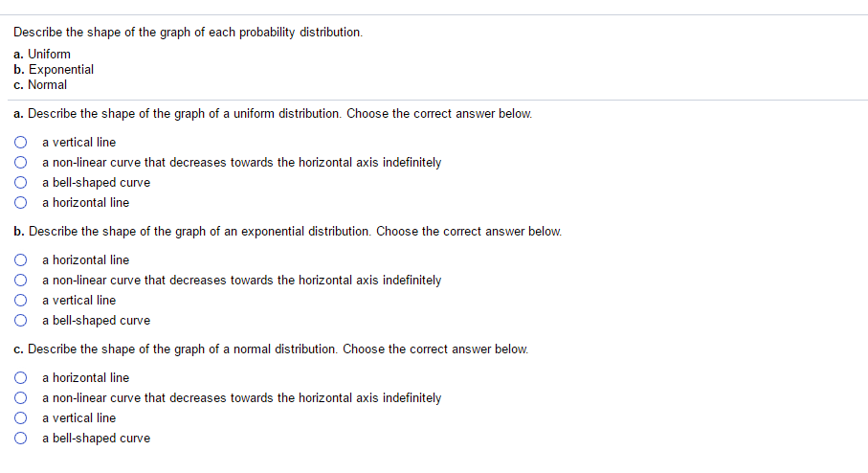Choose 'a horizontal line' for normal distribution

coord(20,378)
